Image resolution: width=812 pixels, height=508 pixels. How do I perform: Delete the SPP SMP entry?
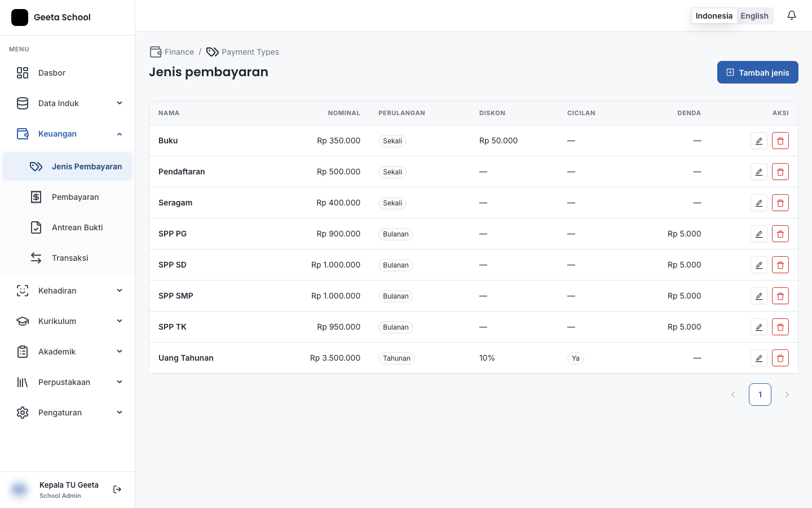[x=780, y=296]
